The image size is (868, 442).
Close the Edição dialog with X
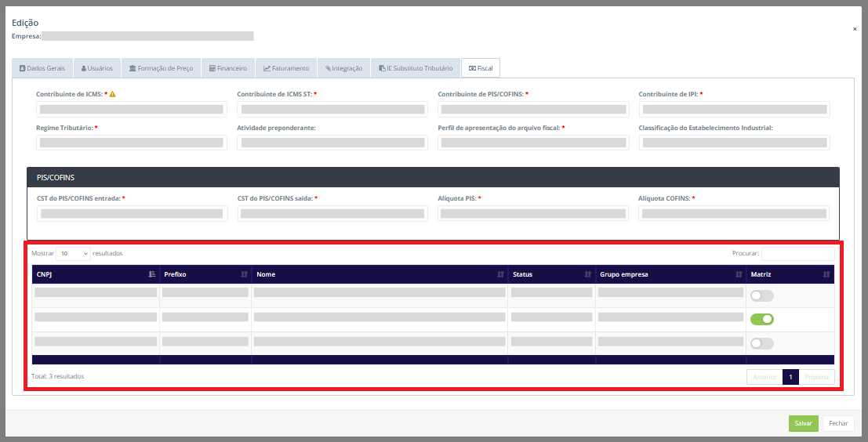click(855, 29)
